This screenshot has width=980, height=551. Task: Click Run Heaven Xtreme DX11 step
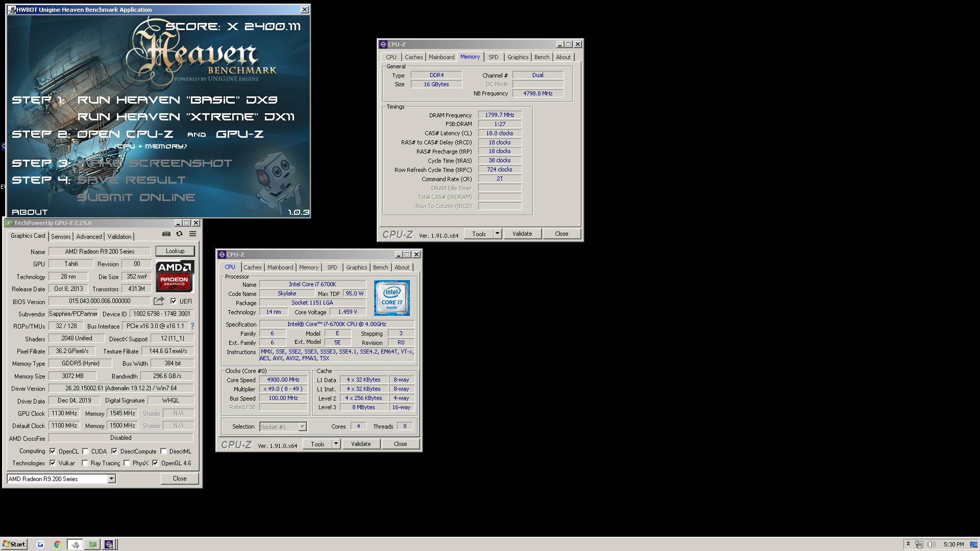point(186,117)
